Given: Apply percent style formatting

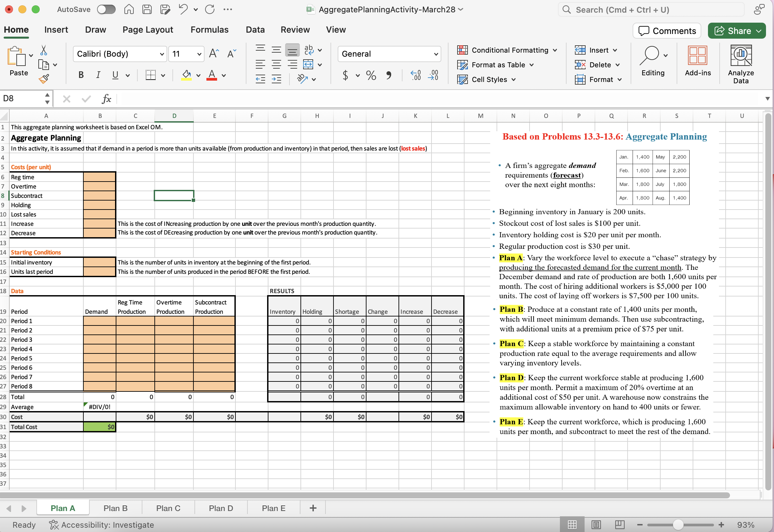Looking at the screenshot, I should coord(371,75).
